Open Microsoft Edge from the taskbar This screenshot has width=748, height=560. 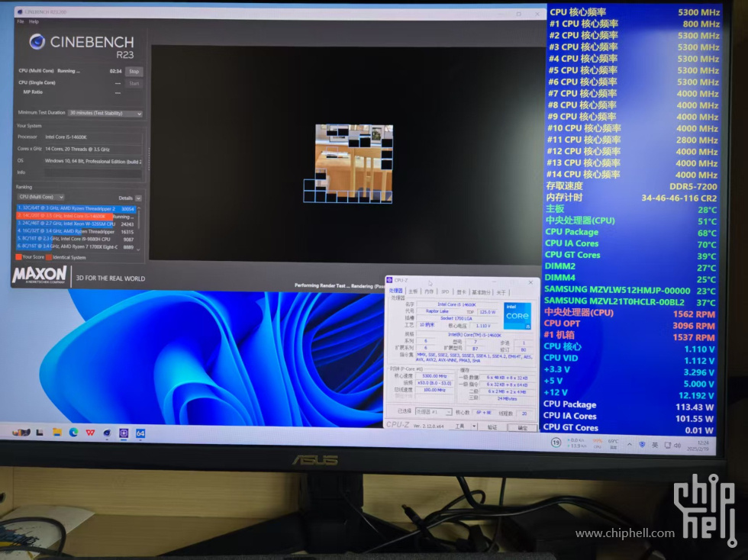(73, 433)
